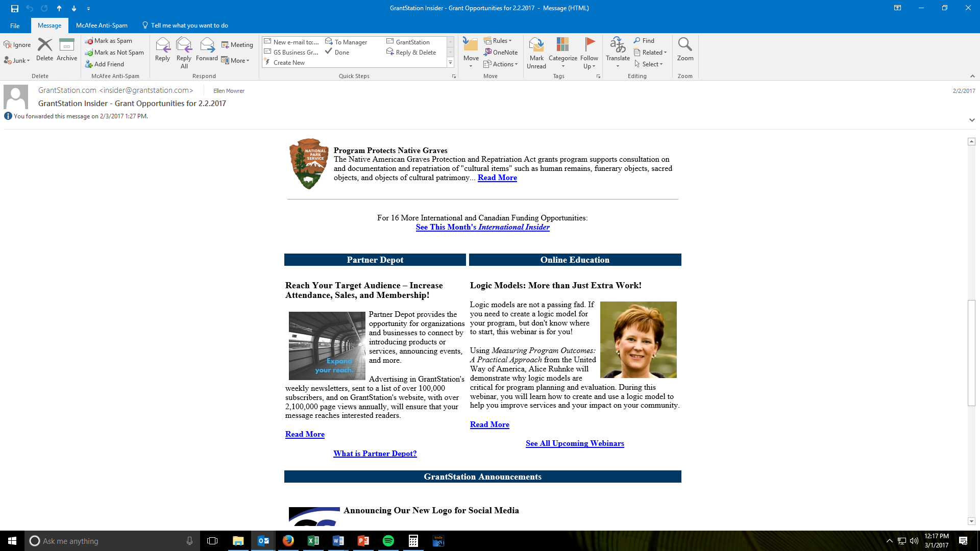
Task: Expand the Quick Steps gallery
Action: pos(450,63)
